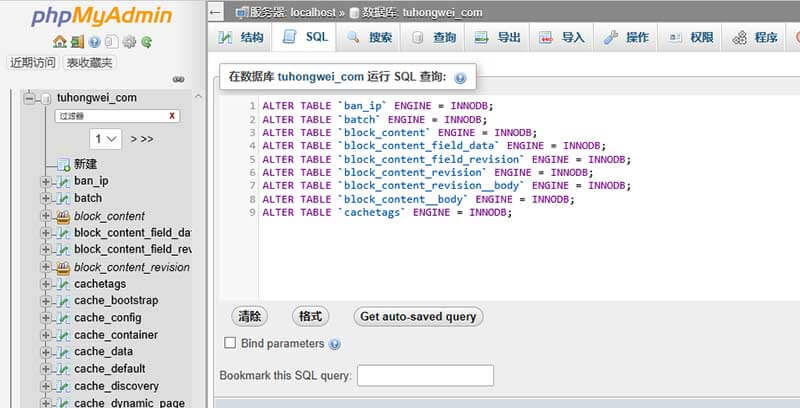Enable the Bind parameters checkbox

tap(231, 343)
